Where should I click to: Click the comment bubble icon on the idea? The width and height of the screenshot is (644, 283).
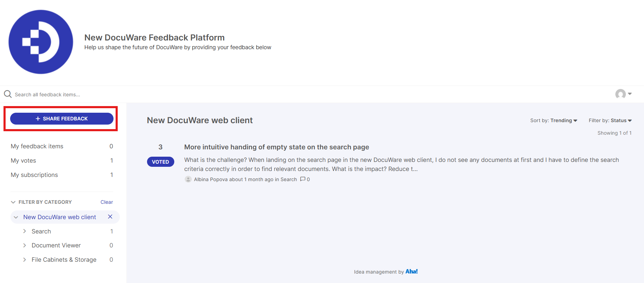(x=303, y=179)
